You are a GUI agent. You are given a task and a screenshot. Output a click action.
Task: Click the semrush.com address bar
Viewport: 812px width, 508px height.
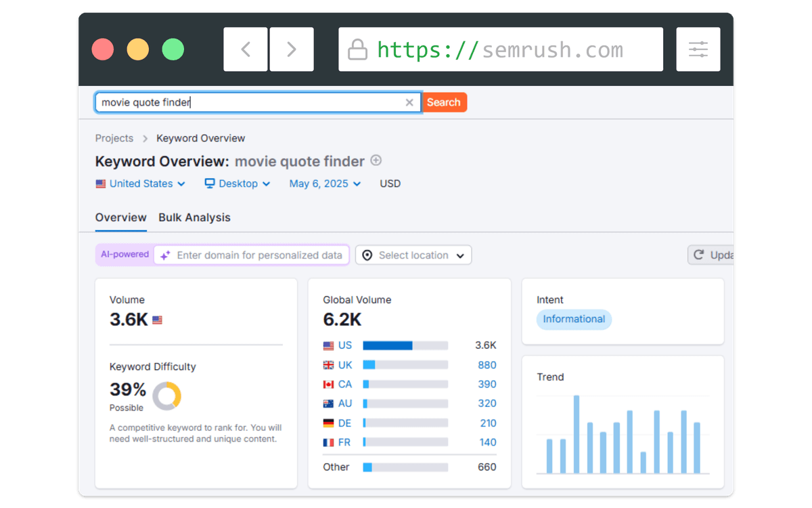501,49
